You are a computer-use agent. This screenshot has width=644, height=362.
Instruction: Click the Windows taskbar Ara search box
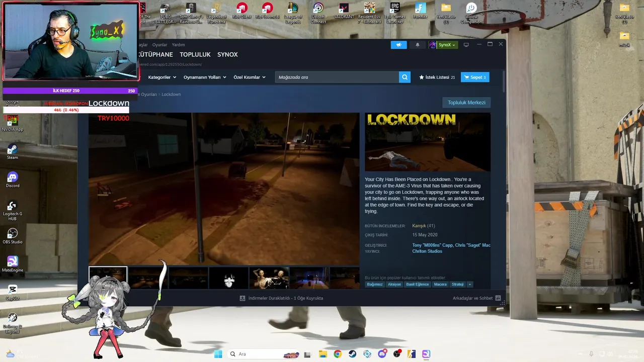(x=263, y=354)
